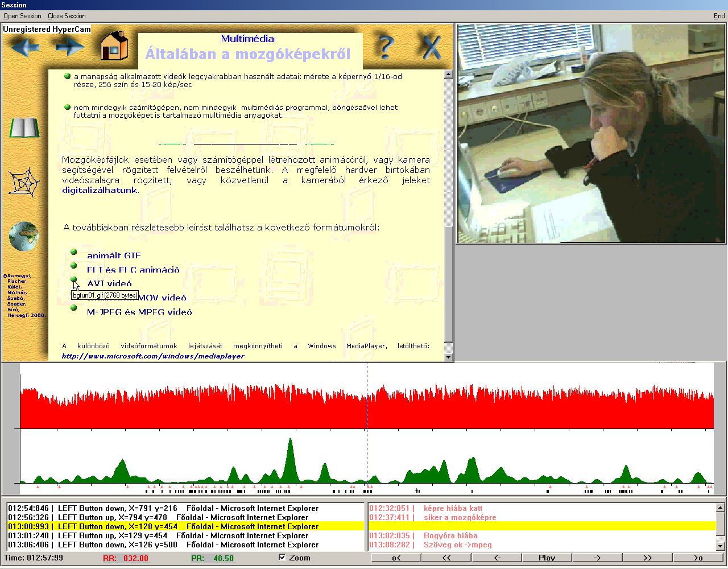Viewport: 728px width, 569px height.
Task: Open the MOV videó link
Action: pyautogui.click(x=162, y=298)
